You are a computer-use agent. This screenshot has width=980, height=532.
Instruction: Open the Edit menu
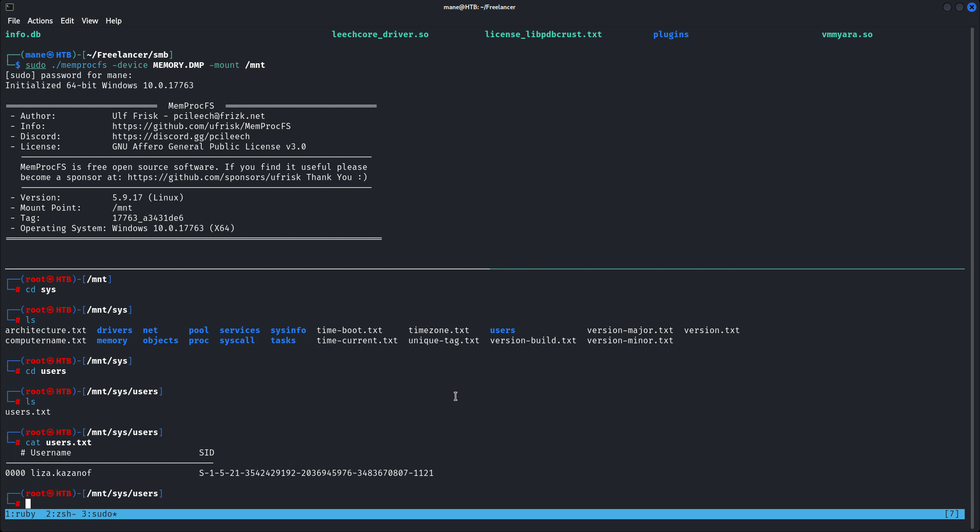point(67,21)
